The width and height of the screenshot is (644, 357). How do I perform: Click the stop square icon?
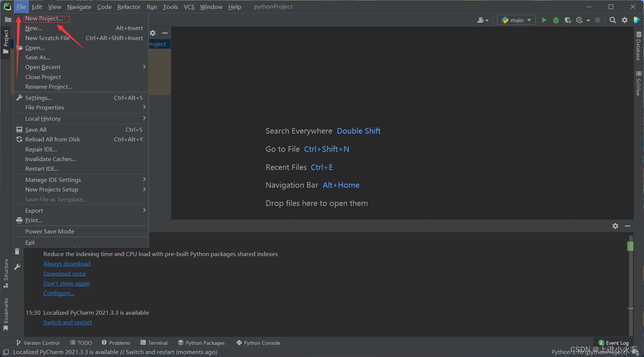598,20
